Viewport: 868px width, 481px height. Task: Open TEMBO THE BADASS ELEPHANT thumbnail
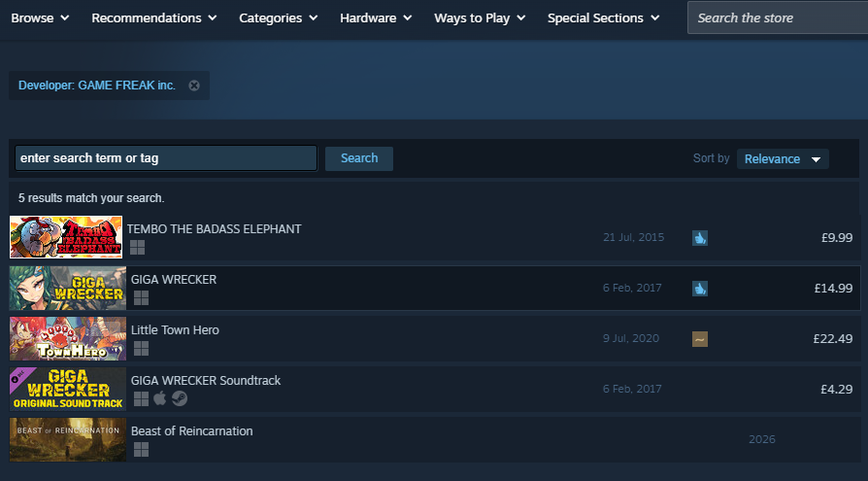point(66,237)
